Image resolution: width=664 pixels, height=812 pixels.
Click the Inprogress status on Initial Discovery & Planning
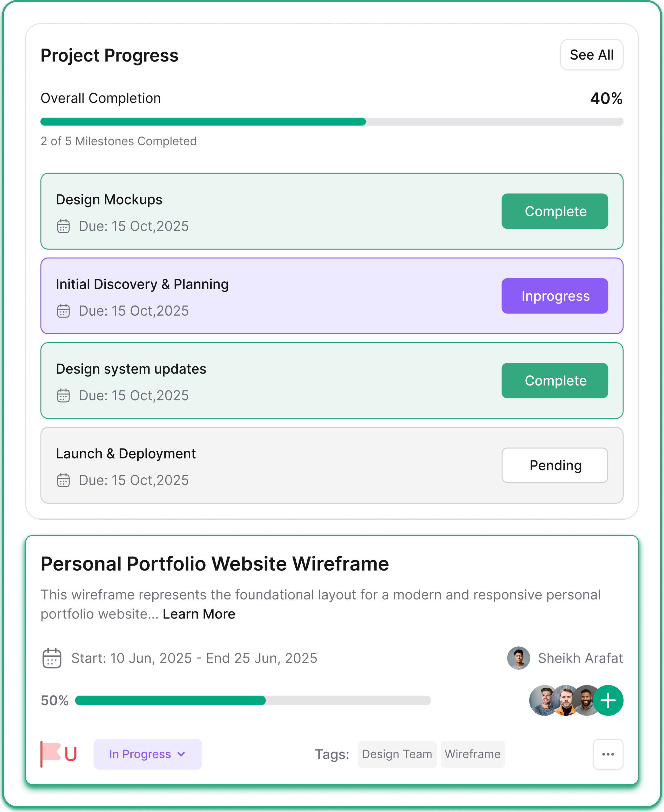click(554, 296)
